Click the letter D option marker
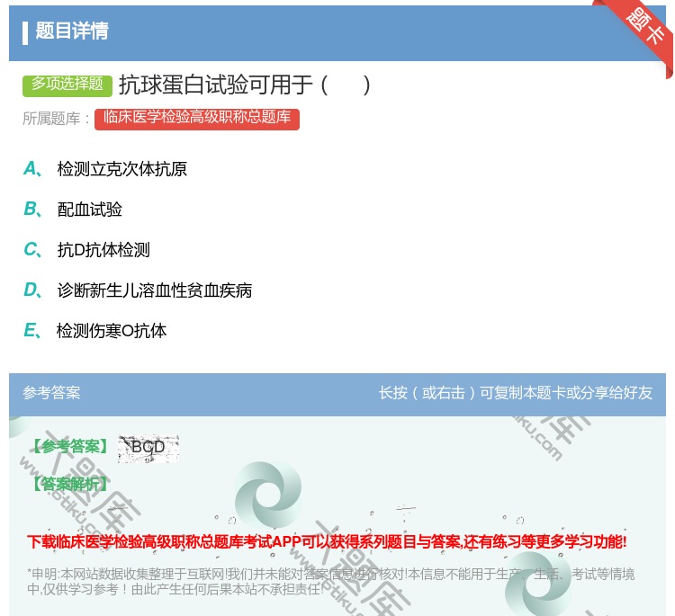Viewport: 675px width, 616px height. point(32,290)
